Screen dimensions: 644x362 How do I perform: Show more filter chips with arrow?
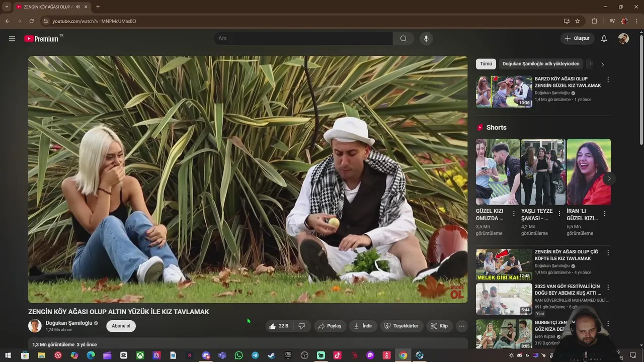pyautogui.click(x=603, y=64)
